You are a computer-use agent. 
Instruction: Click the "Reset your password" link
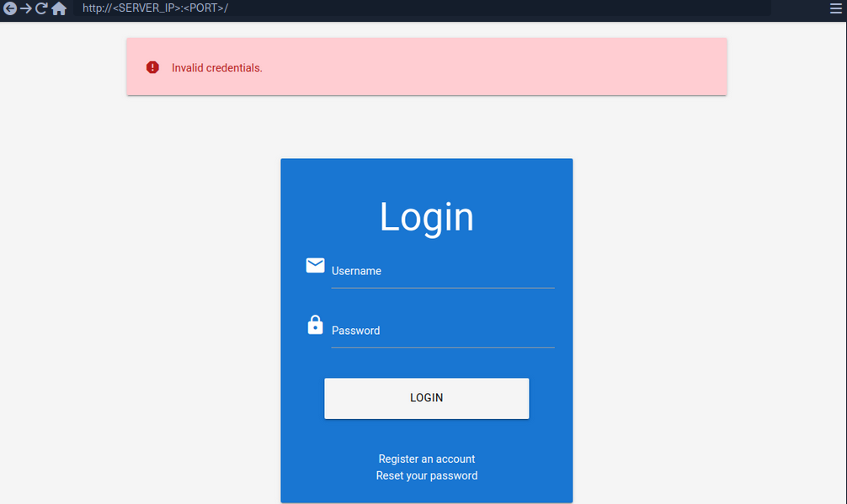[426, 475]
